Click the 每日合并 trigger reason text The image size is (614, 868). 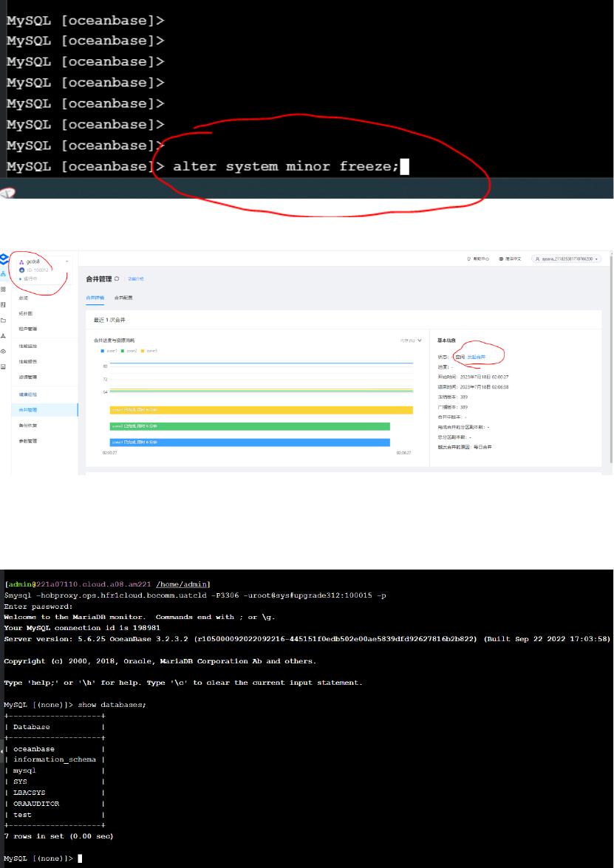click(482, 447)
